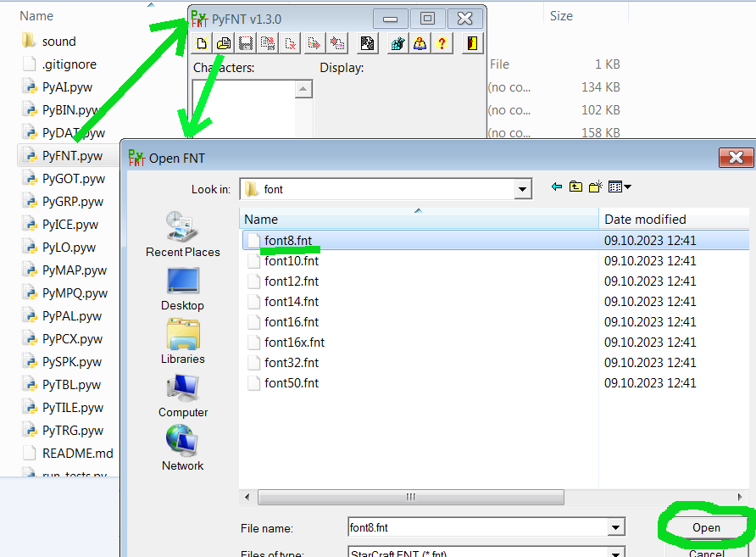Click the Open button
Image resolution: width=756 pixels, height=557 pixels.
tap(706, 527)
